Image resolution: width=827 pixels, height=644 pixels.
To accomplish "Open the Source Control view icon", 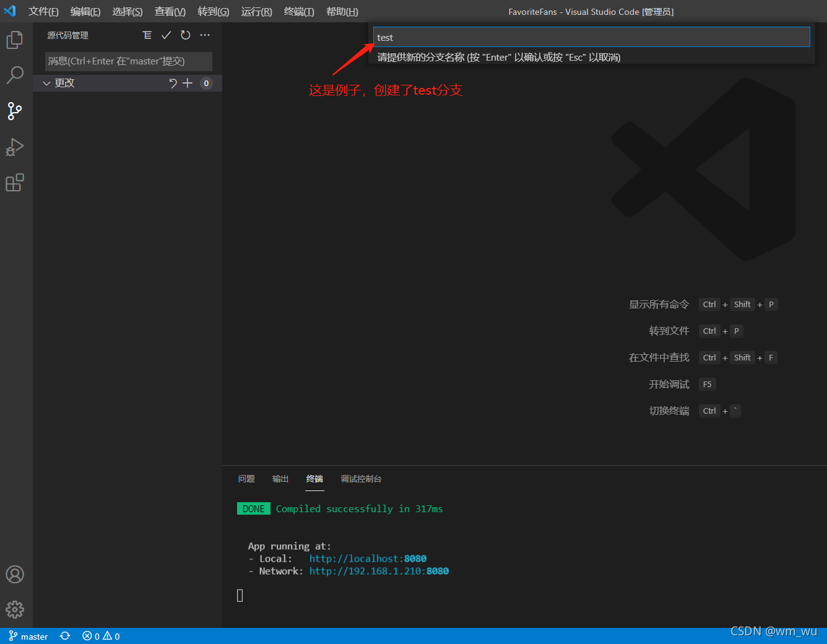I will (x=15, y=111).
